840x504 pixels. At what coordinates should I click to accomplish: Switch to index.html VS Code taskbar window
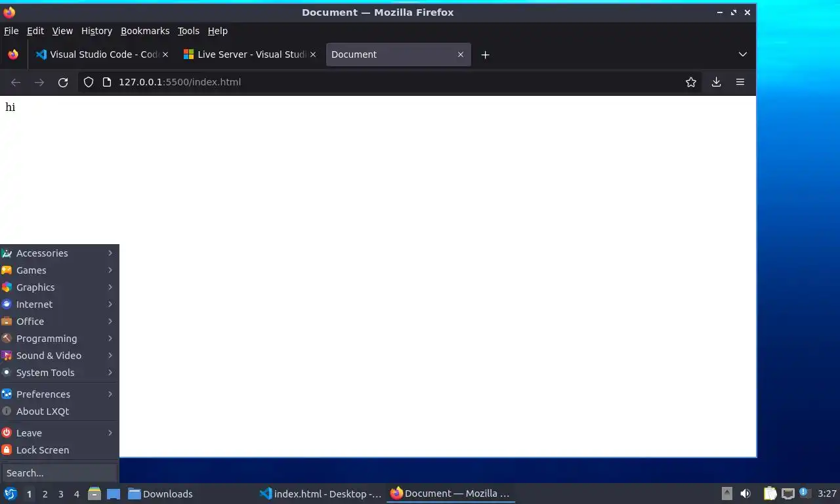[x=321, y=494]
